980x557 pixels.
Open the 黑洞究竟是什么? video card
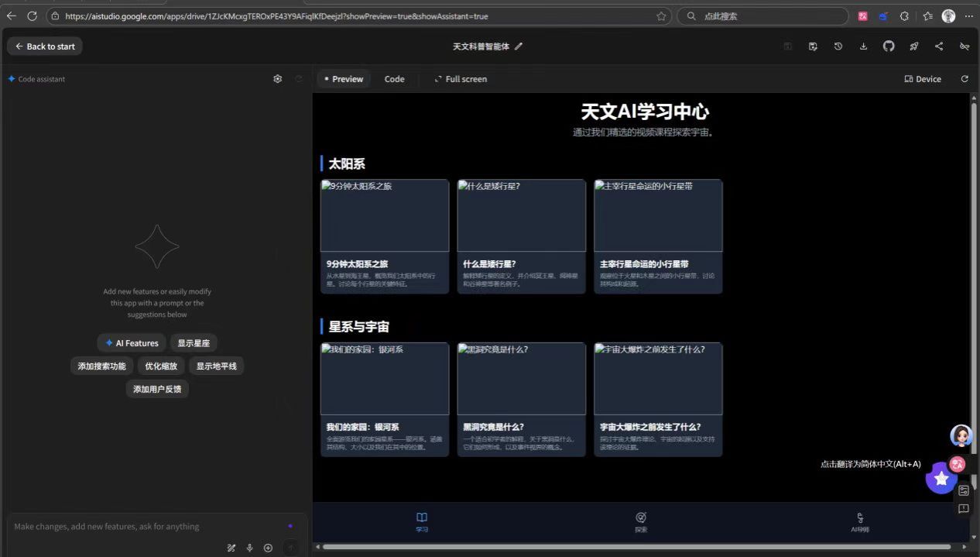click(x=521, y=399)
